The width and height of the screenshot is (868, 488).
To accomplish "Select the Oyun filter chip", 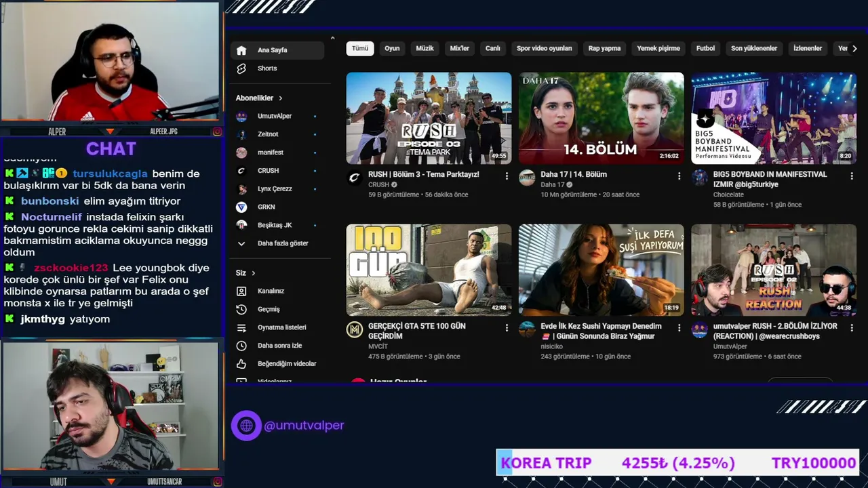I will (x=392, y=49).
